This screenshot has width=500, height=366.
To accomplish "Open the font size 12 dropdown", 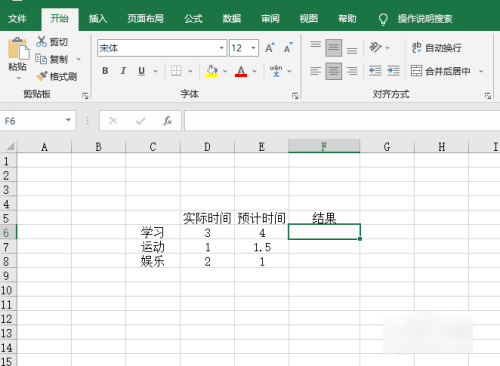I will 253,48.
